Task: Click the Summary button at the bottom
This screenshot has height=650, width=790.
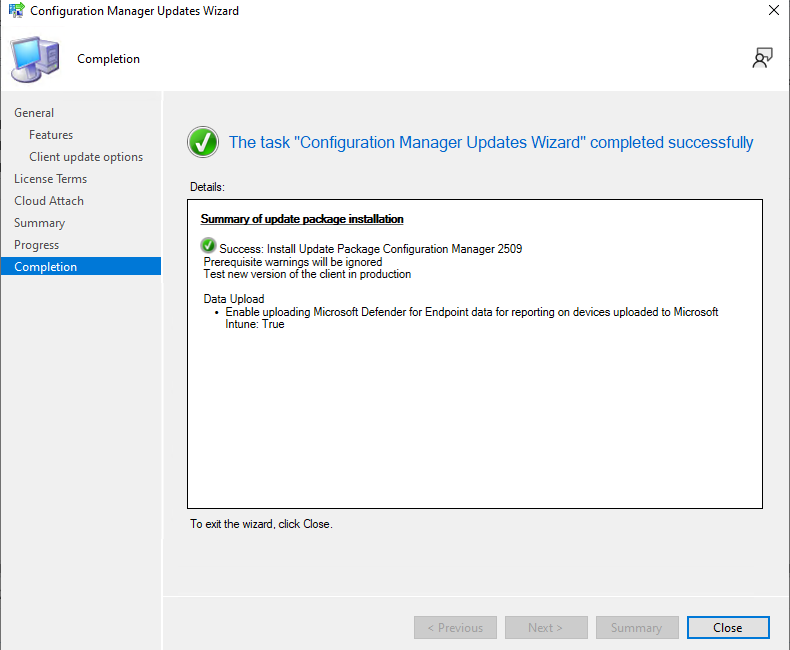Action: (636, 628)
